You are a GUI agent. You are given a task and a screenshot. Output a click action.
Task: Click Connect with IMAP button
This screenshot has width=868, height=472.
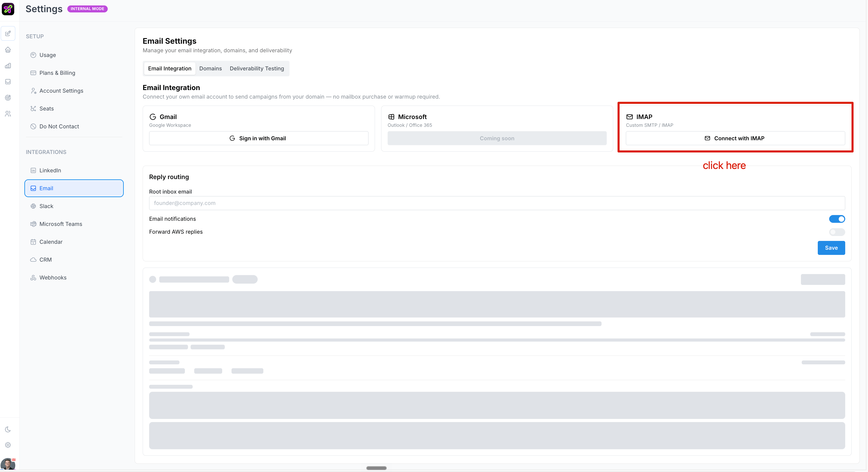click(x=735, y=138)
